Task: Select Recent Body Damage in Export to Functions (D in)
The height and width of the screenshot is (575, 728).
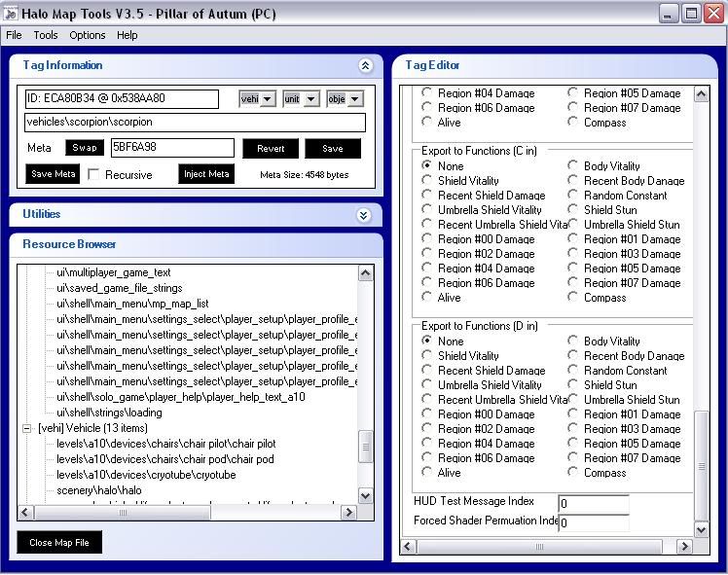Action: click(572, 355)
